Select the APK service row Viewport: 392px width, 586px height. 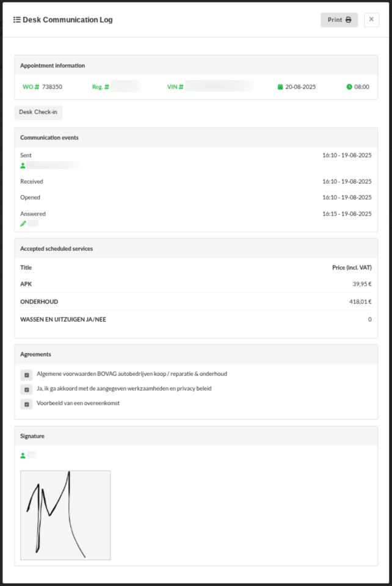click(195, 284)
